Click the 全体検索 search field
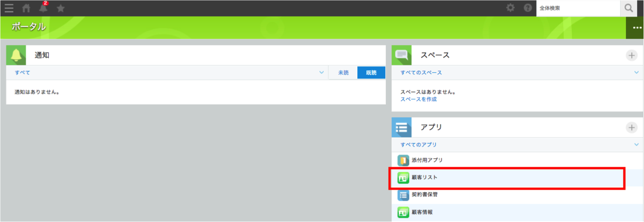Screen dimensions: 644x222 point(578,8)
